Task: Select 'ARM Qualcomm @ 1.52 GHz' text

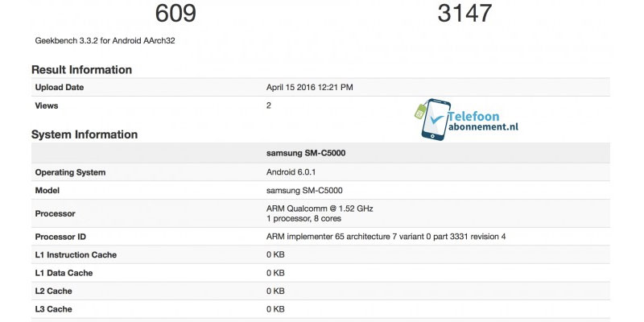Action: click(320, 208)
